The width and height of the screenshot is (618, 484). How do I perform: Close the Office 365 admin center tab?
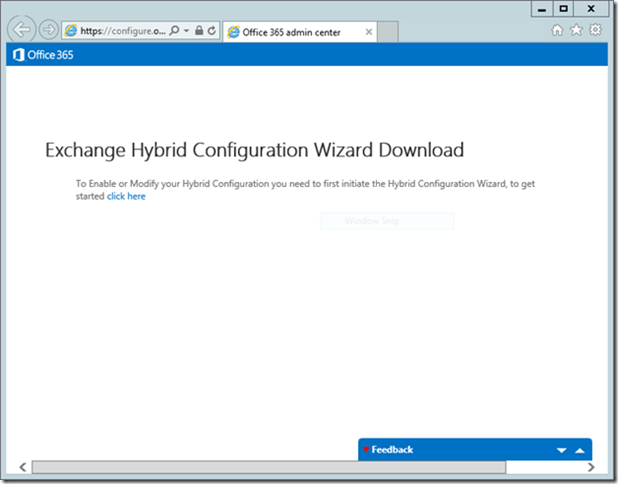tap(369, 32)
